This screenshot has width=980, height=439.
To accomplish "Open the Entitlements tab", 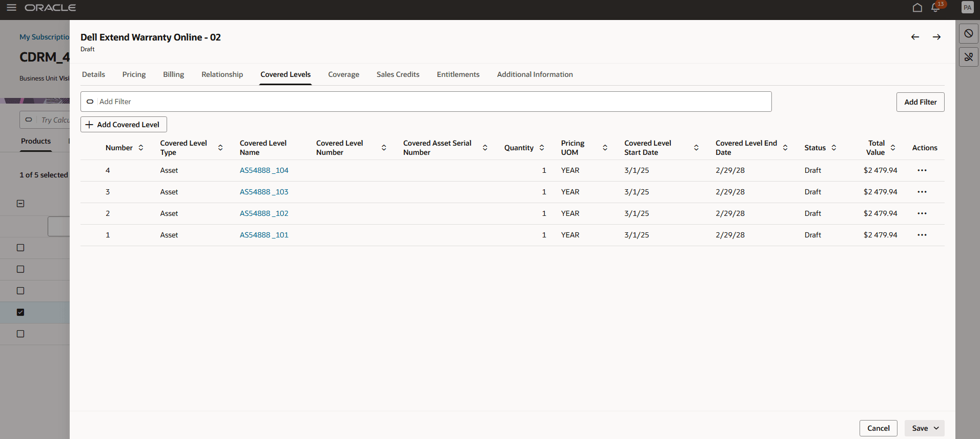I will tap(458, 74).
